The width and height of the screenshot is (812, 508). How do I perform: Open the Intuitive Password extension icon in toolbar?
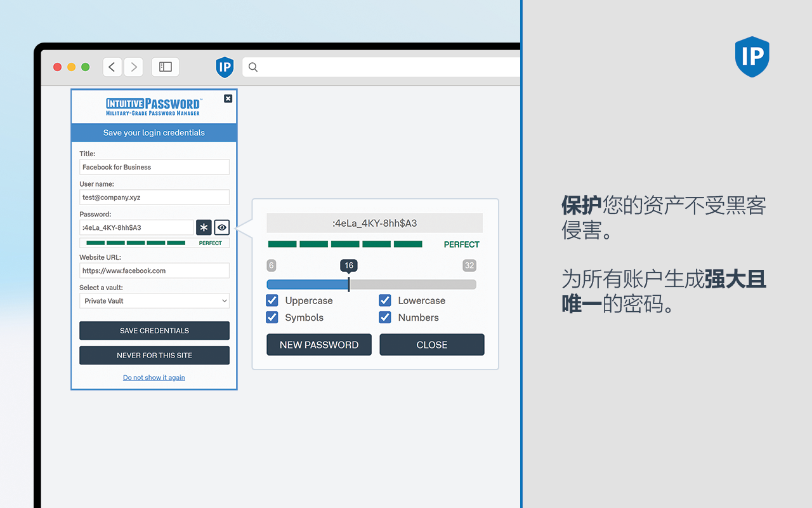(x=225, y=67)
